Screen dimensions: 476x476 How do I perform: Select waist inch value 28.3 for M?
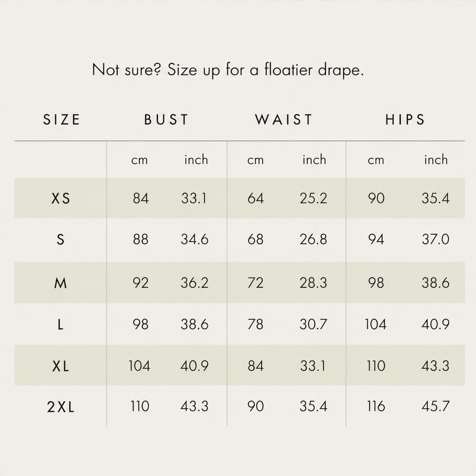(313, 283)
